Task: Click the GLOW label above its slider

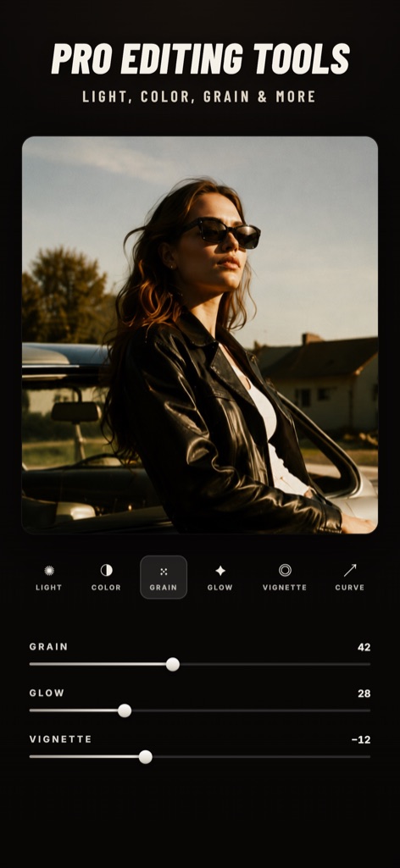Action: point(47,693)
